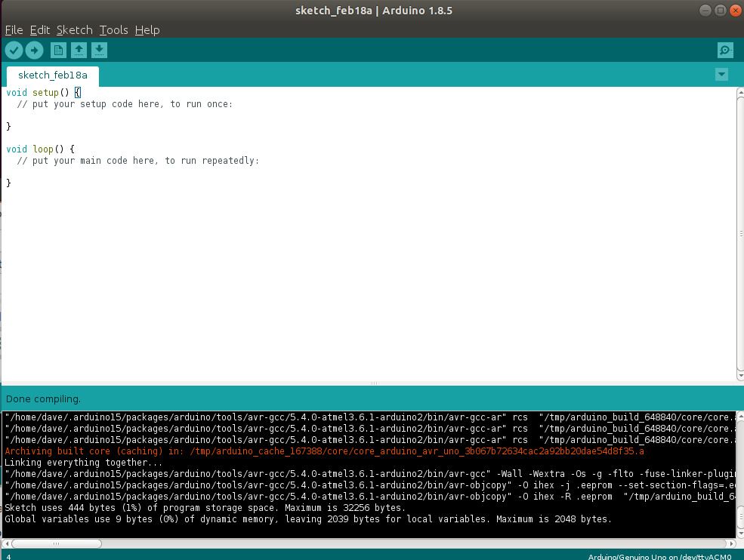
Task: Upload the sketch with the arrow button
Action: point(34,51)
